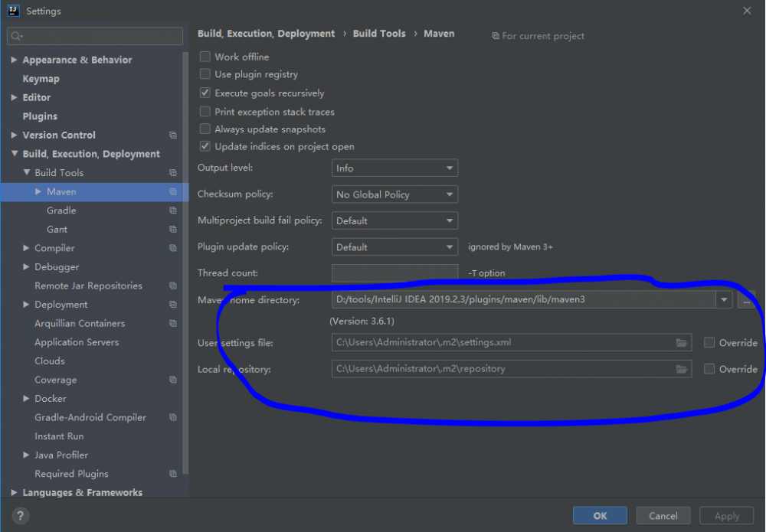Click the project-level icon on the Maven row
The height and width of the screenshot is (532, 766).
(173, 192)
